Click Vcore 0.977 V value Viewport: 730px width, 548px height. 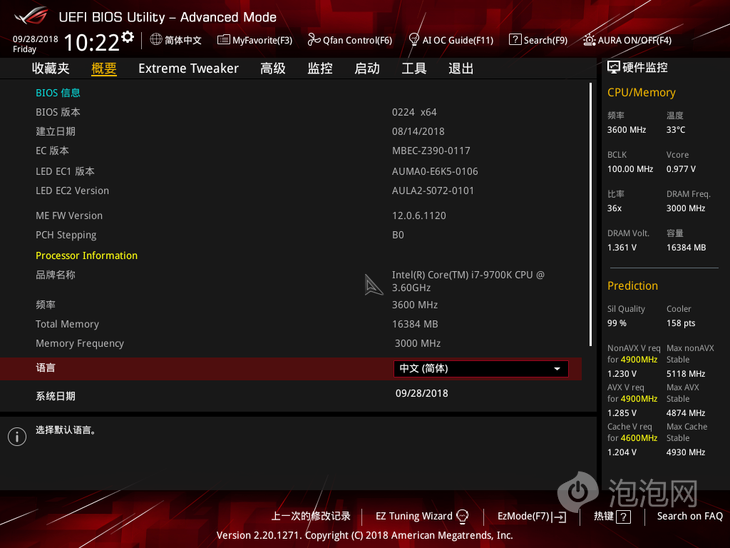(x=681, y=169)
